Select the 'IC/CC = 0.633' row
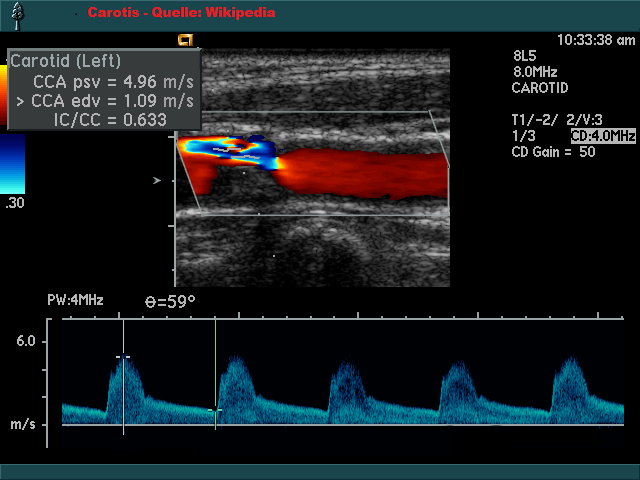 click(110, 120)
